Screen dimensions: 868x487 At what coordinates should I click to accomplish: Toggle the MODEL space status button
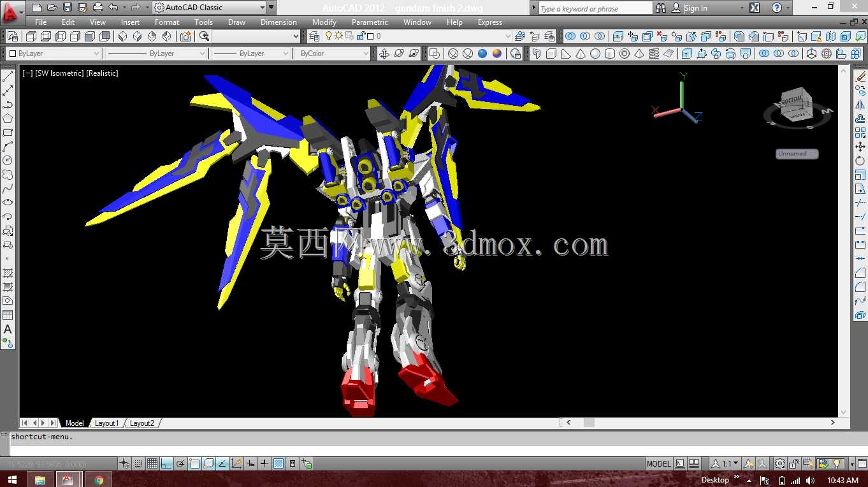coord(659,463)
